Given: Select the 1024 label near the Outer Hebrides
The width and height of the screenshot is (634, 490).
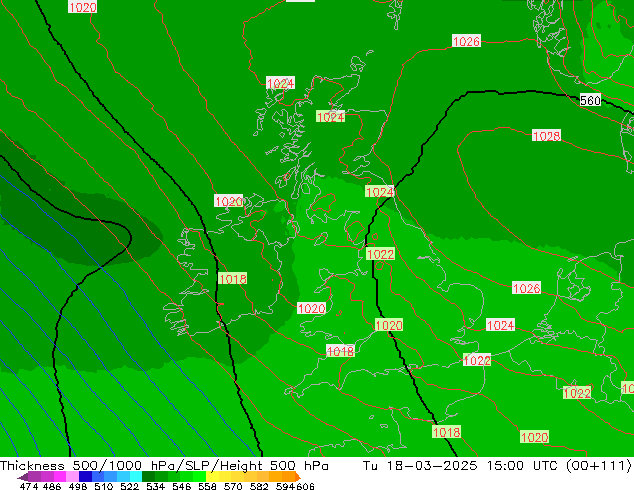Looking at the screenshot, I should [280, 83].
